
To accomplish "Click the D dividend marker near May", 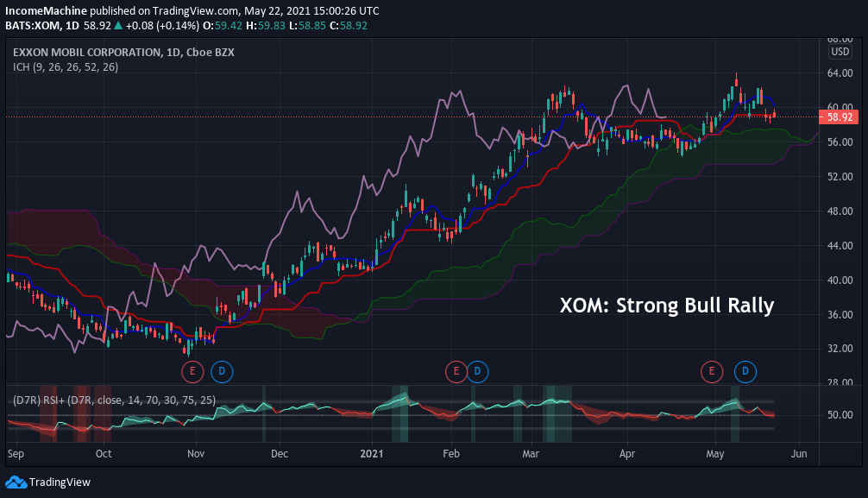I will click(x=744, y=372).
